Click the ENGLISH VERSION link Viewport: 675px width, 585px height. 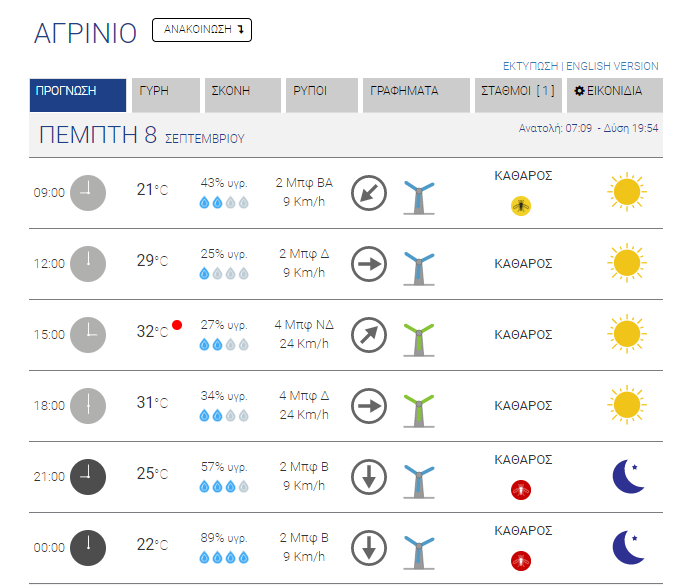pos(612,66)
